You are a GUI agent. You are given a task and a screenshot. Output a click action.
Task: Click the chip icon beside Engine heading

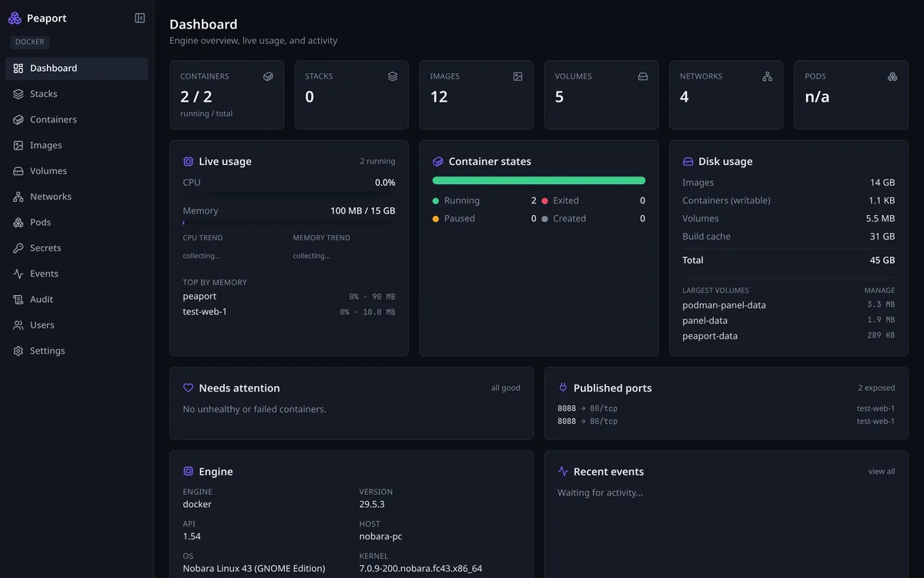point(188,472)
